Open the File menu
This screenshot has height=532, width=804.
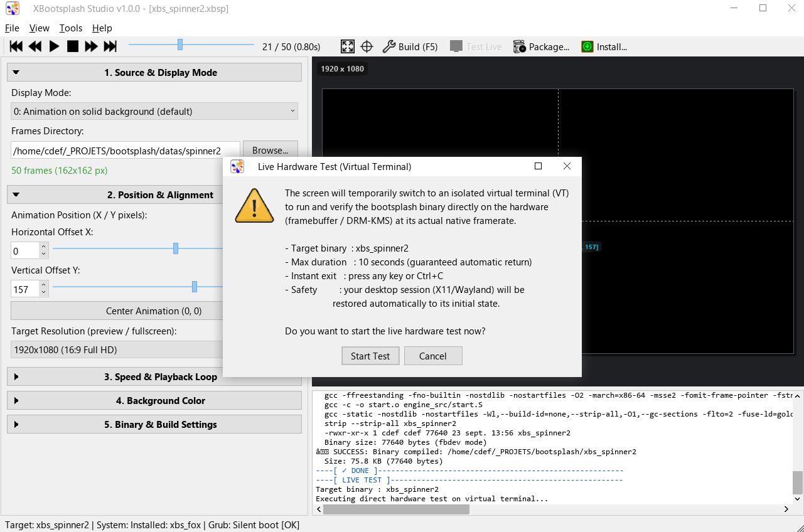(x=12, y=28)
